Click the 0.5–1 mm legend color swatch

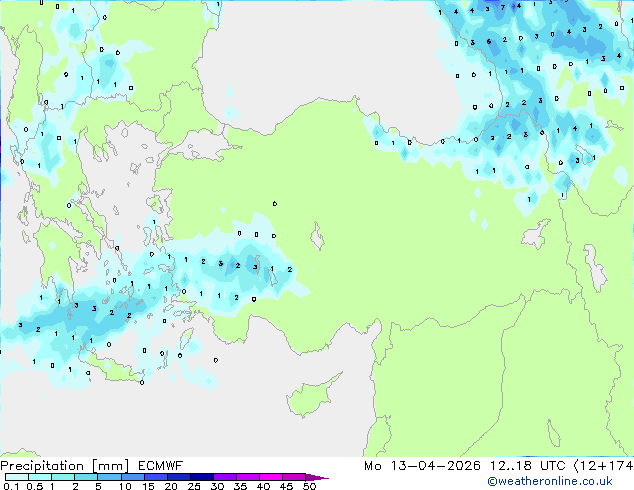tap(40, 477)
